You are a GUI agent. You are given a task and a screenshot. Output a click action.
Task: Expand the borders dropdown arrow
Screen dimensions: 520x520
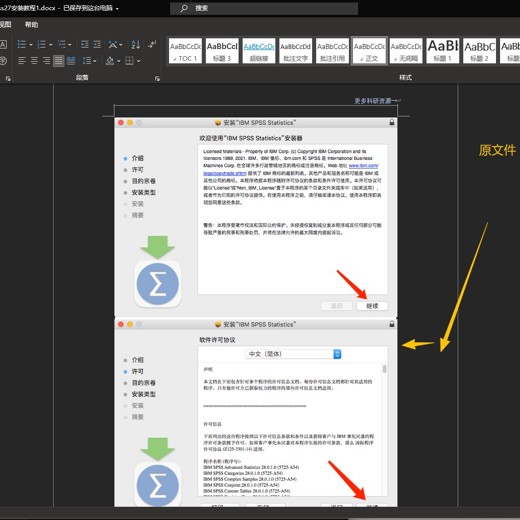(138, 61)
